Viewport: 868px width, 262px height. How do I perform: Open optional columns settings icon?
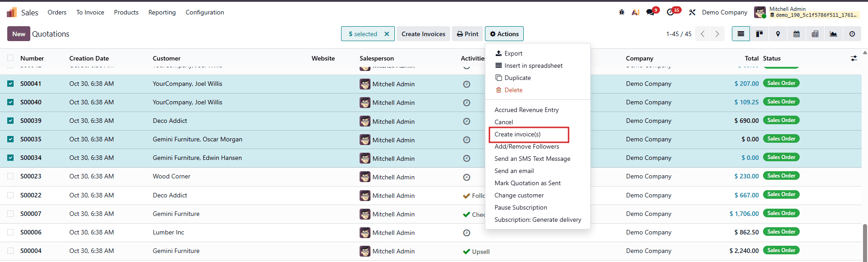click(854, 58)
